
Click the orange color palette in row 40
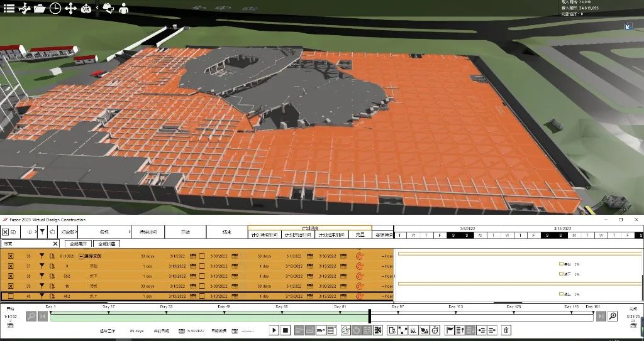(x=360, y=296)
